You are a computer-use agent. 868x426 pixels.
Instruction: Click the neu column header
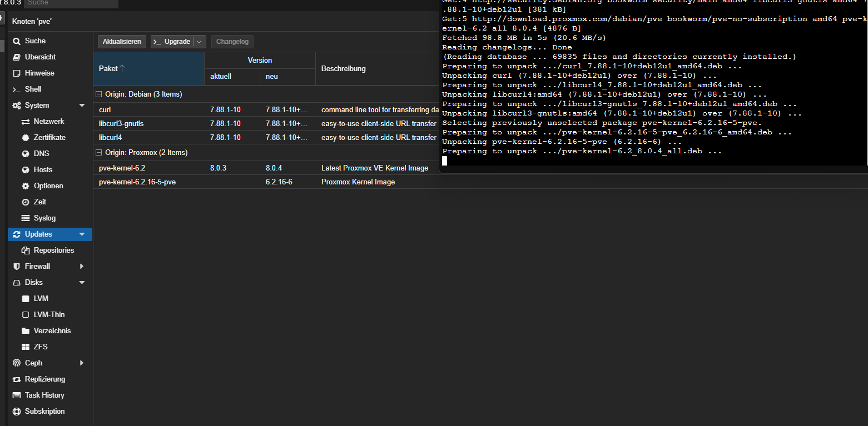tap(287, 77)
